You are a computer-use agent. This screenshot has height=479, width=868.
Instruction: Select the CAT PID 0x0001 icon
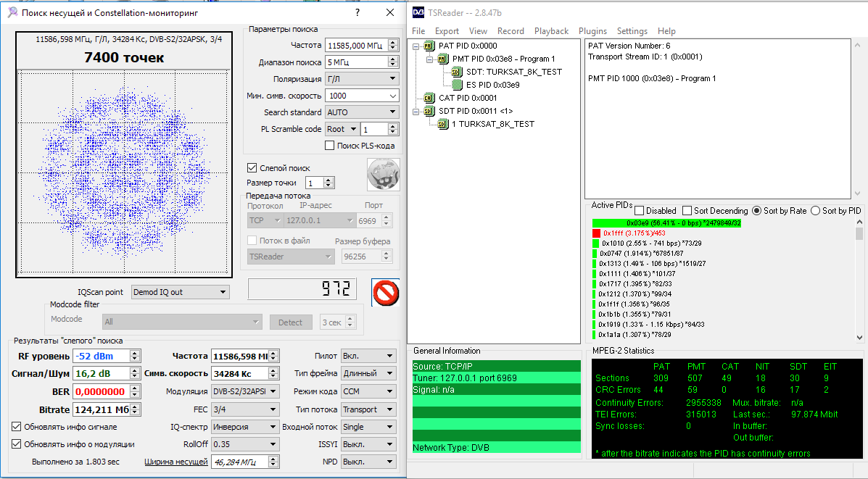click(429, 98)
